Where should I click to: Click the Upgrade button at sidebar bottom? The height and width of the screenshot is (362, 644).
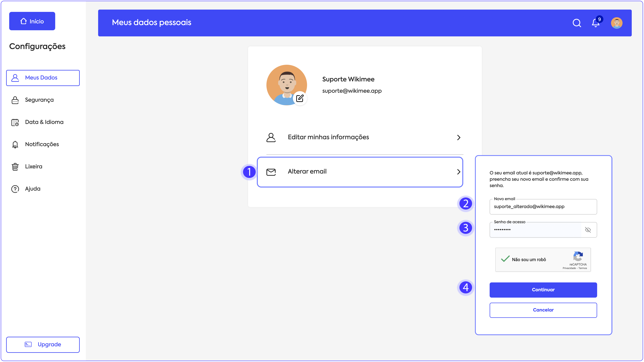point(43,345)
